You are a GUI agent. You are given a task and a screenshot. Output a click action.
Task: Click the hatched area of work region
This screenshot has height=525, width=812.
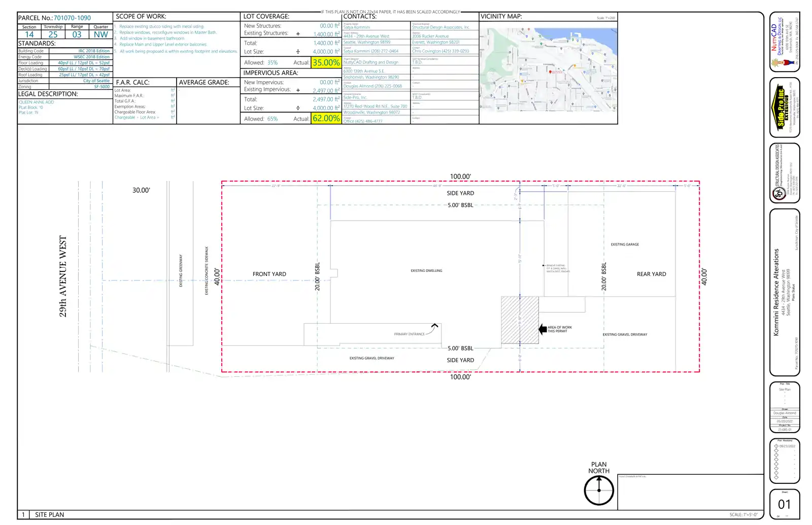point(520,320)
